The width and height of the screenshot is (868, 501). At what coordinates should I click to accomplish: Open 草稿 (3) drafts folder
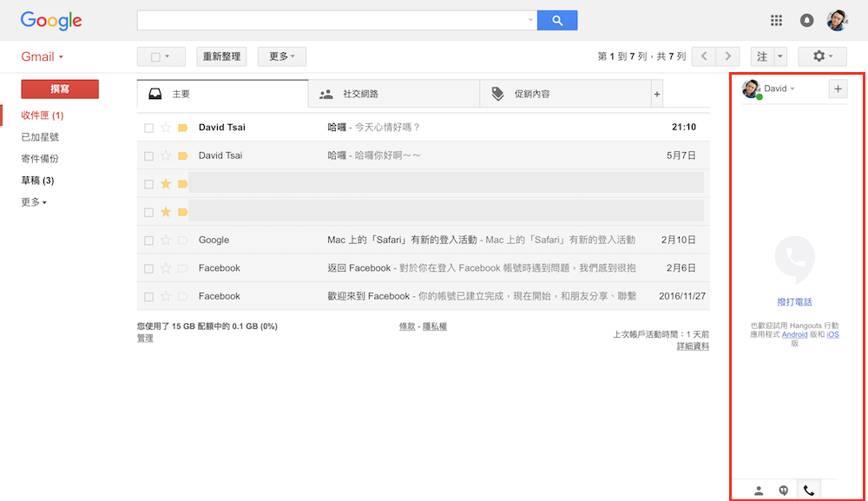point(37,181)
